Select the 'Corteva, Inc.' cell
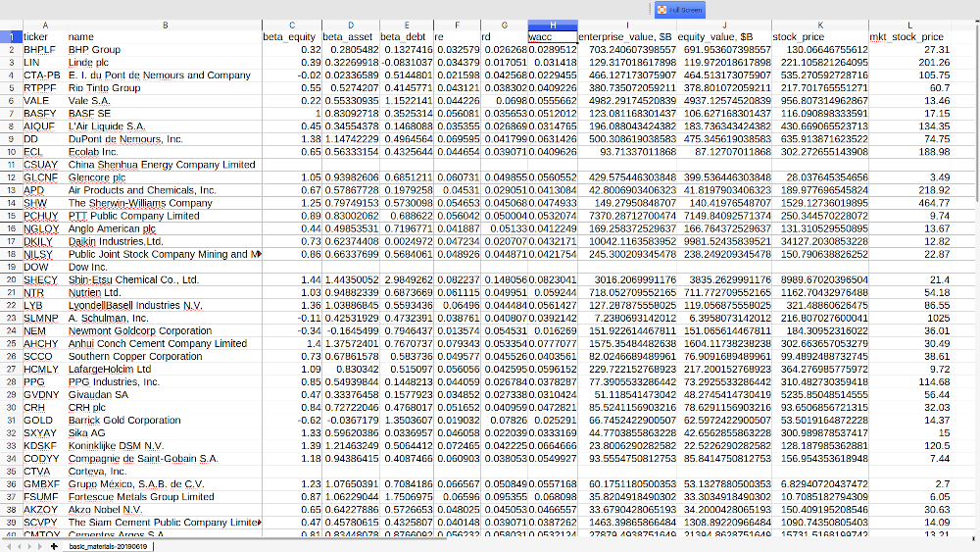The width and height of the screenshot is (980, 552). coord(165,472)
